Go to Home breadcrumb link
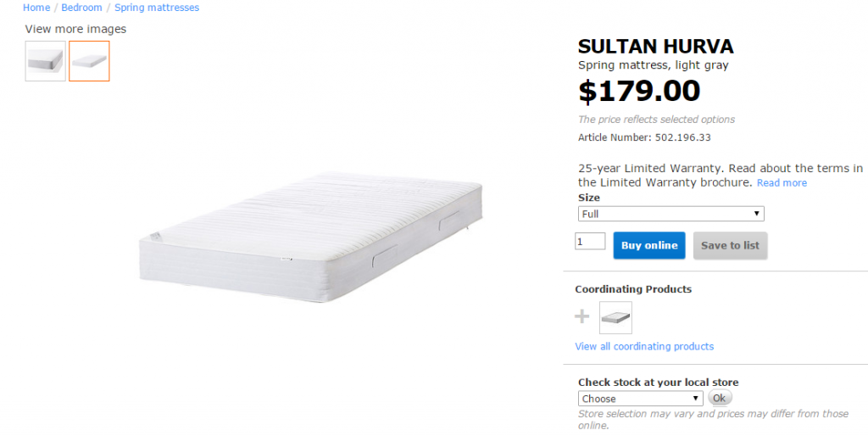868x436 pixels. point(36,8)
